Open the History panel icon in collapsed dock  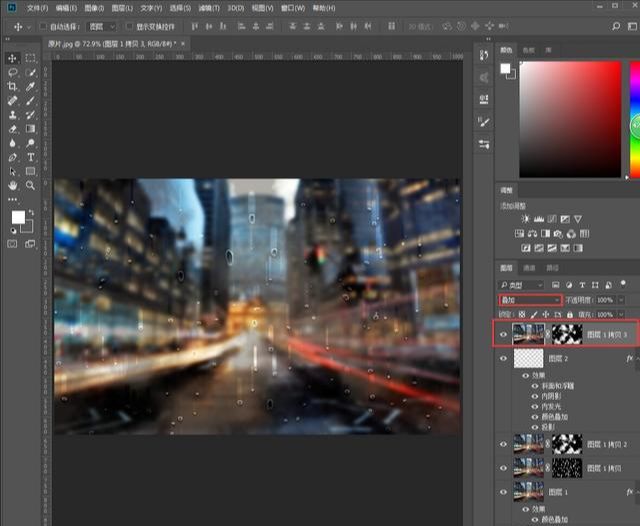click(484, 55)
